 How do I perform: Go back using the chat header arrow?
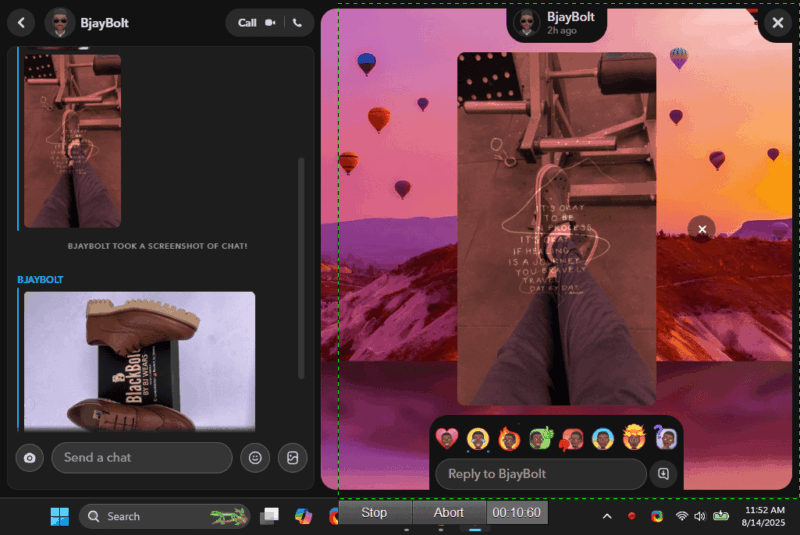pyautogui.click(x=21, y=22)
